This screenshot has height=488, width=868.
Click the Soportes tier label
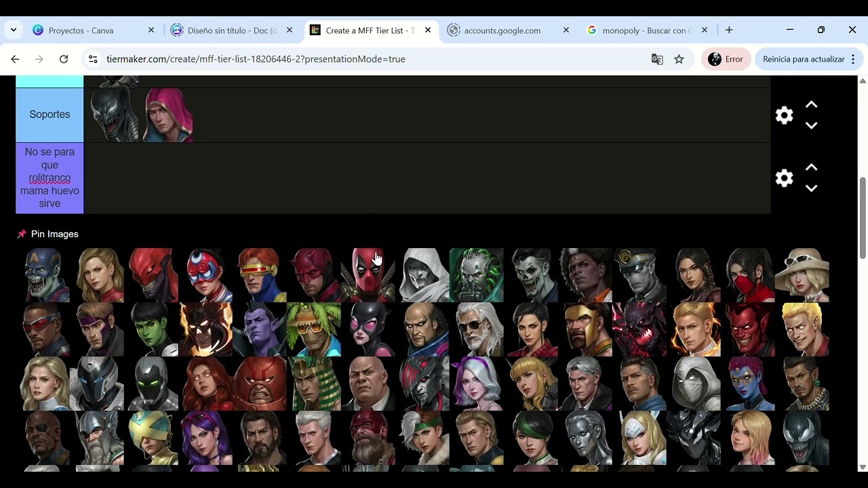coord(50,115)
